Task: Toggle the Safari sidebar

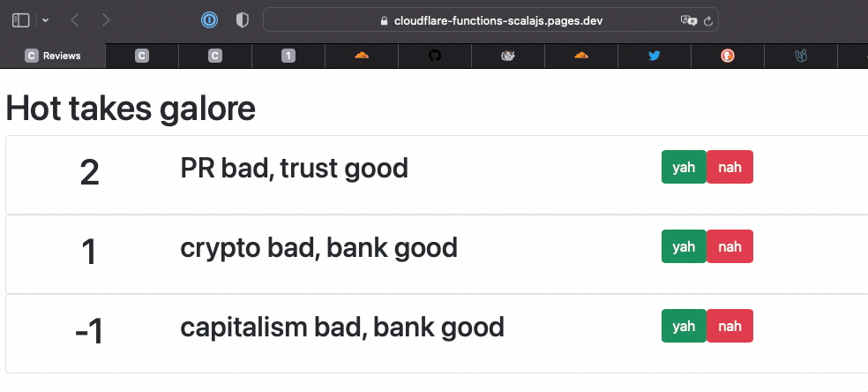Action: pos(21,19)
